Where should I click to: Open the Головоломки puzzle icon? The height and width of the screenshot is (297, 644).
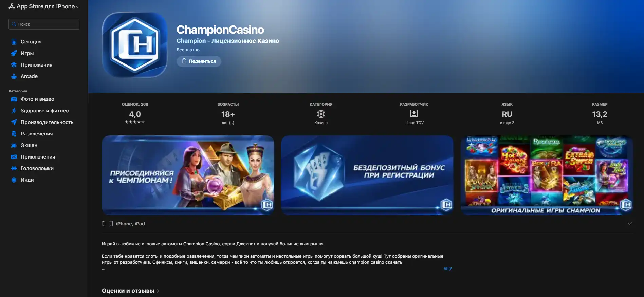pyautogui.click(x=14, y=168)
